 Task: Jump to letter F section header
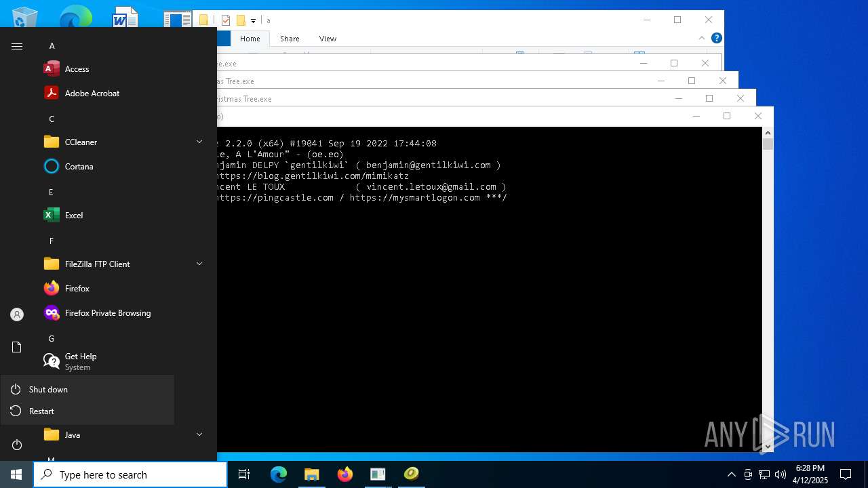click(51, 241)
